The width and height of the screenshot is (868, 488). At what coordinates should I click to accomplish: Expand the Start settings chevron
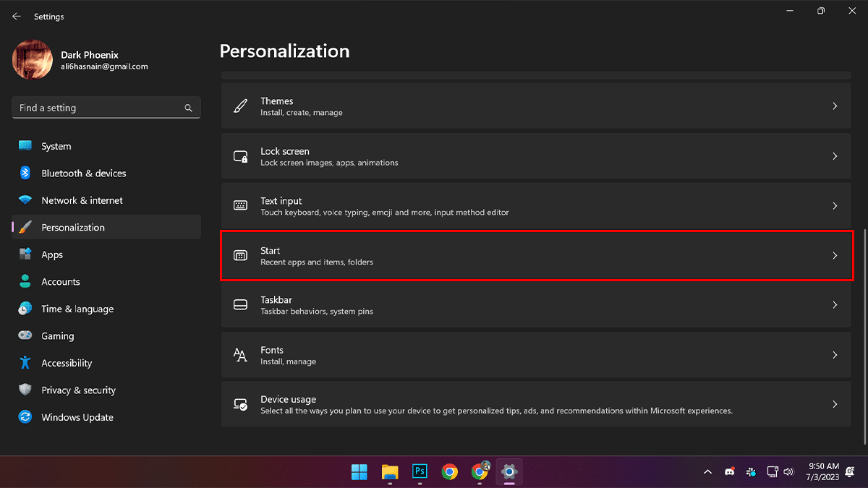pos(835,255)
